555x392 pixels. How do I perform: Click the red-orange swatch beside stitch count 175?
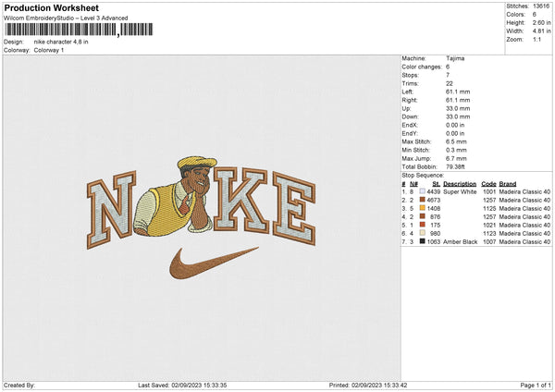point(423,225)
